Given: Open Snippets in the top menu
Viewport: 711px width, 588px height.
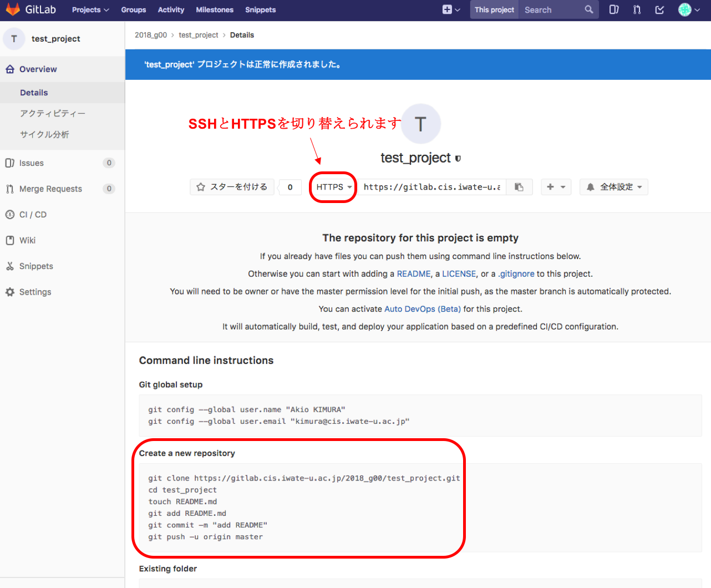Looking at the screenshot, I should 261,9.
